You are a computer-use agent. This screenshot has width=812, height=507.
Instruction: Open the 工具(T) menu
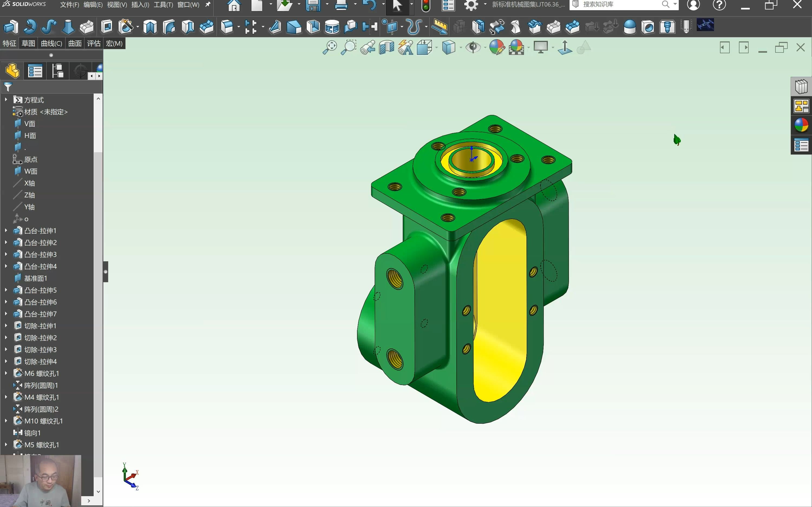(x=163, y=5)
